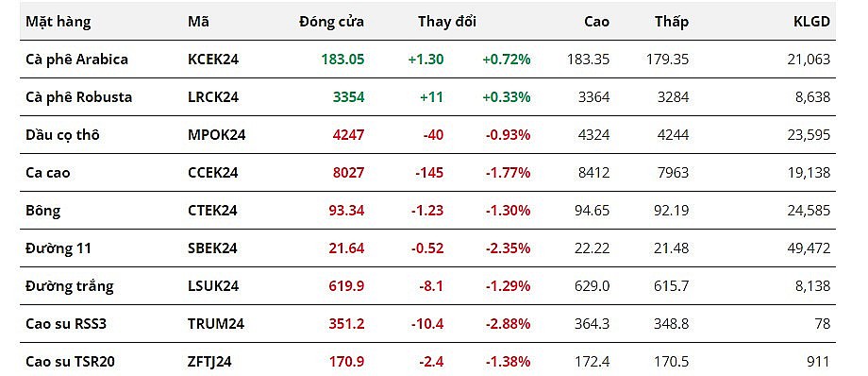The image size is (868, 376).
Task: Select the Cà phê Arabica row name
Action: (x=77, y=60)
